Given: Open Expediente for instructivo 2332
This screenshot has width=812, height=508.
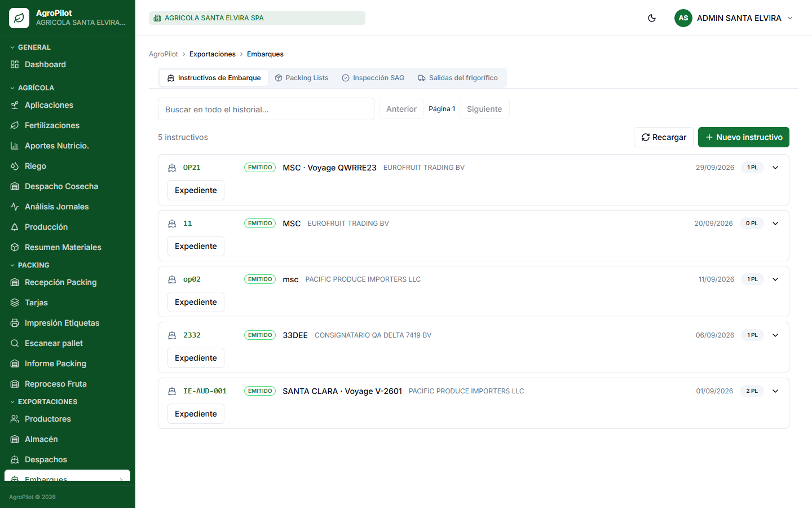Looking at the screenshot, I should 196,358.
